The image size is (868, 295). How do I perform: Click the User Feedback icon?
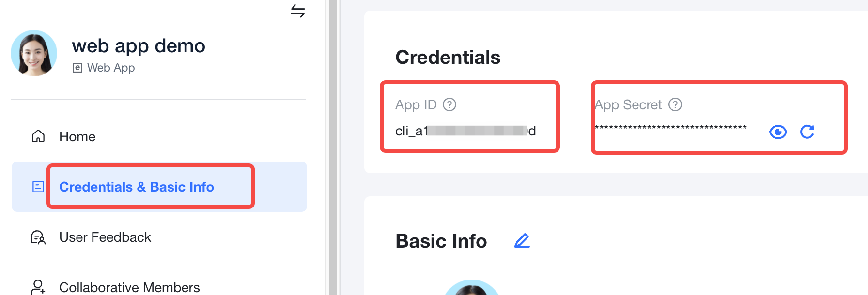point(38,237)
